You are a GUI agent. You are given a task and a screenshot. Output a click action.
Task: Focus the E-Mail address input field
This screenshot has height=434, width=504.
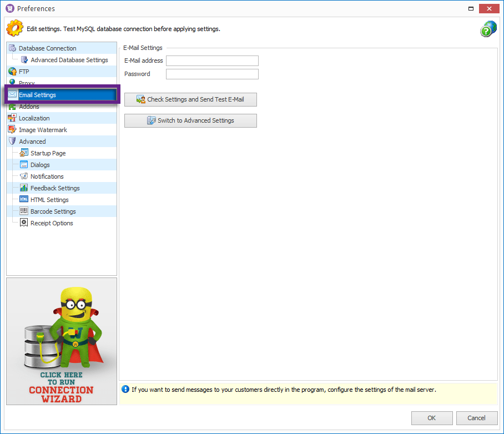coord(212,60)
